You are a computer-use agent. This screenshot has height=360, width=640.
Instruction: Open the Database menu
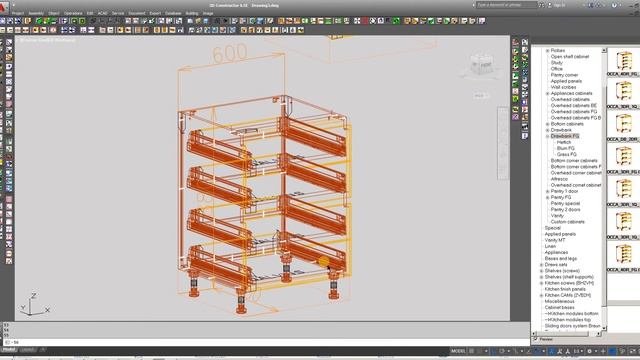click(173, 13)
